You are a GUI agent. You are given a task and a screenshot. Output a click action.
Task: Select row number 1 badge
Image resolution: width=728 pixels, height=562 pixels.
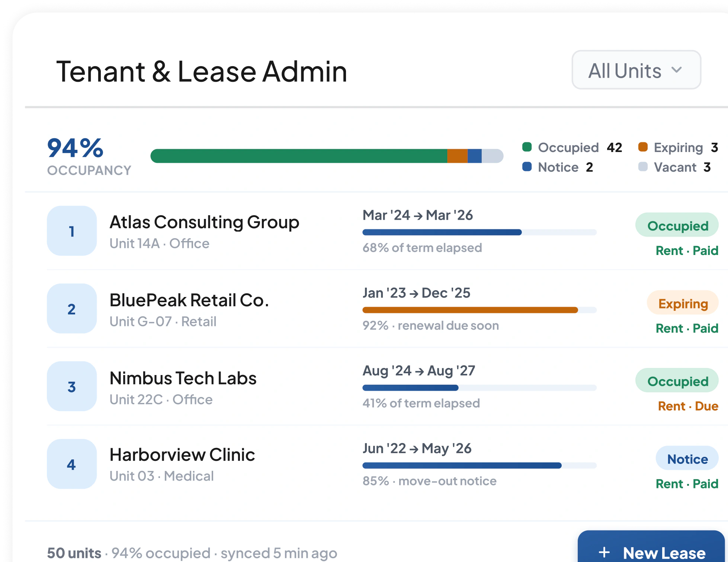coord(72,231)
